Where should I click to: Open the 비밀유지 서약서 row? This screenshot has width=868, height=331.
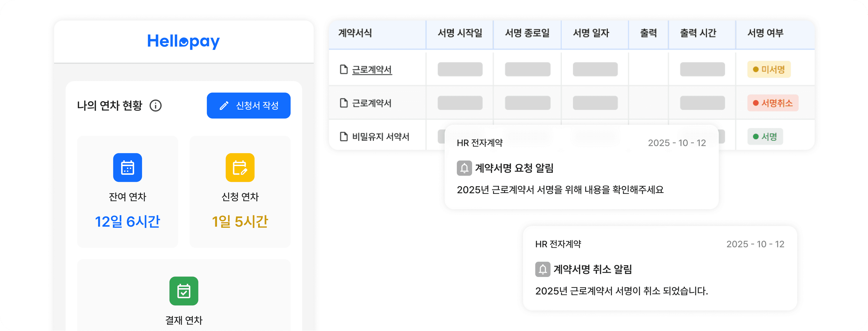[x=381, y=137]
